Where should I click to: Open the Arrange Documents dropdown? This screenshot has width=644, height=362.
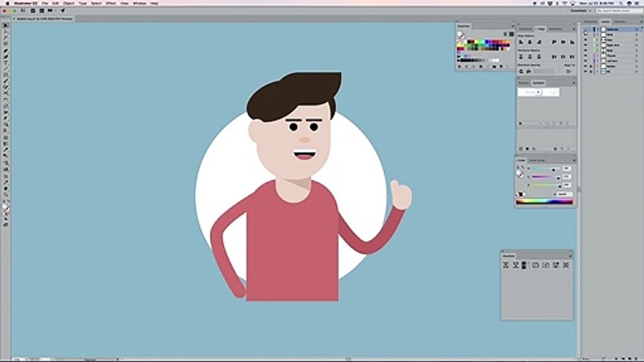pos(51,11)
